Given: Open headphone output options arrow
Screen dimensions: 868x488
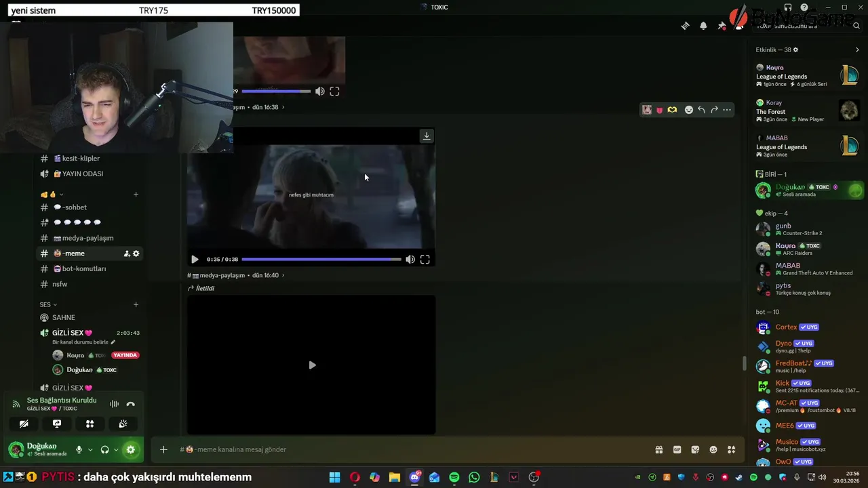Looking at the screenshot, I should (116, 449).
